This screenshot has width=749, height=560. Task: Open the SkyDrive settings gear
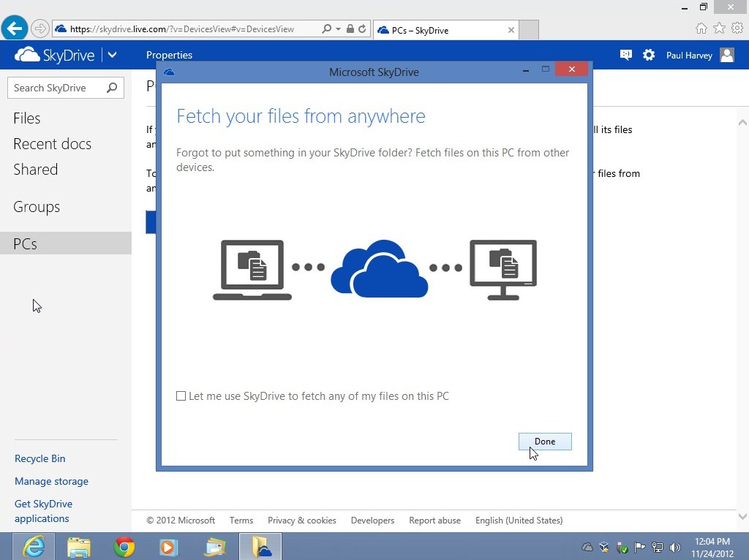(x=649, y=55)
